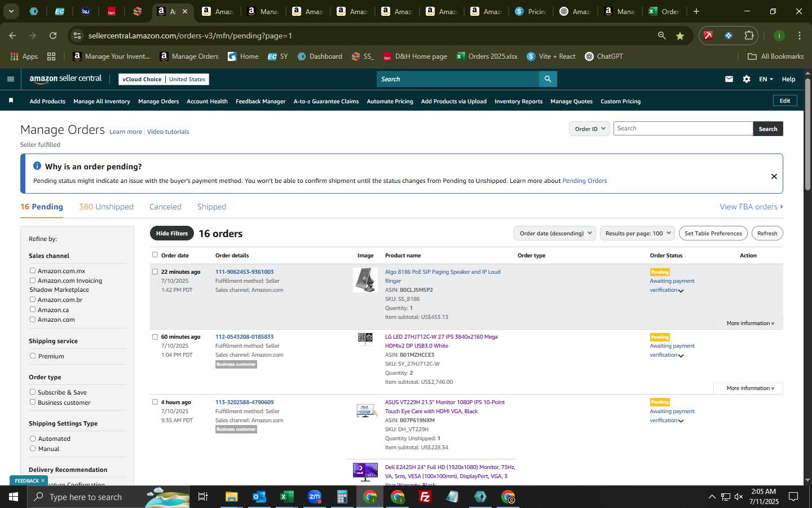812x508 pixels.
Task: Select the Automated shipping settings option
Action: point(33,439)
